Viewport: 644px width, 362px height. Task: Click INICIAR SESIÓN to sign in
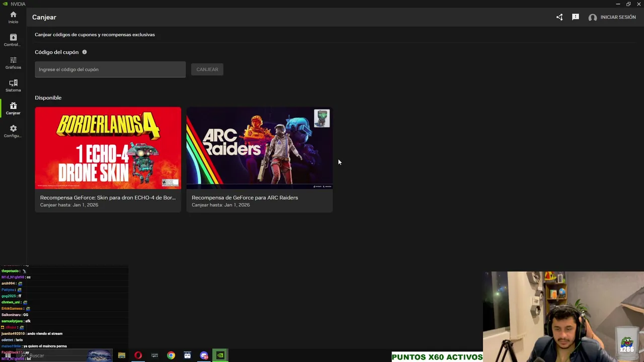(x=618, y=17)
